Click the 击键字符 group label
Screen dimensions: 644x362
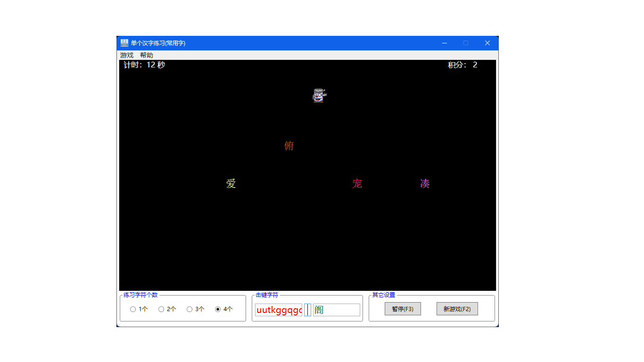(267, 295)
